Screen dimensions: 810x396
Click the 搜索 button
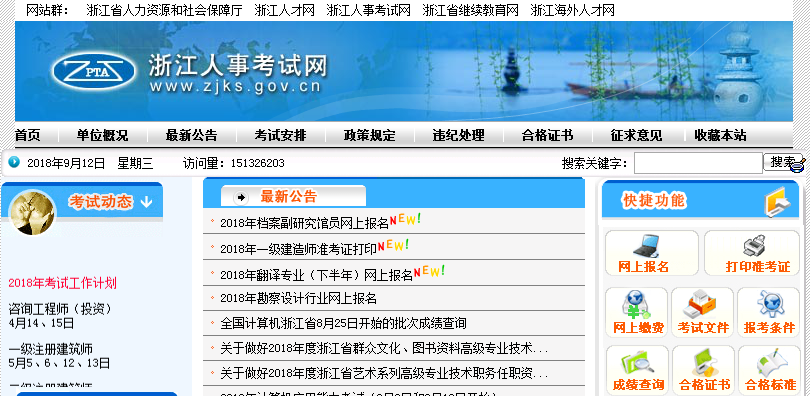pos(783,163)
